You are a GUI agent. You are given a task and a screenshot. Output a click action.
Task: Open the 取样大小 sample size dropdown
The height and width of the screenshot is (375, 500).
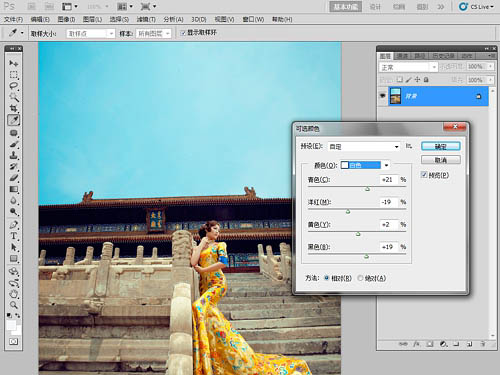[90, 33]
